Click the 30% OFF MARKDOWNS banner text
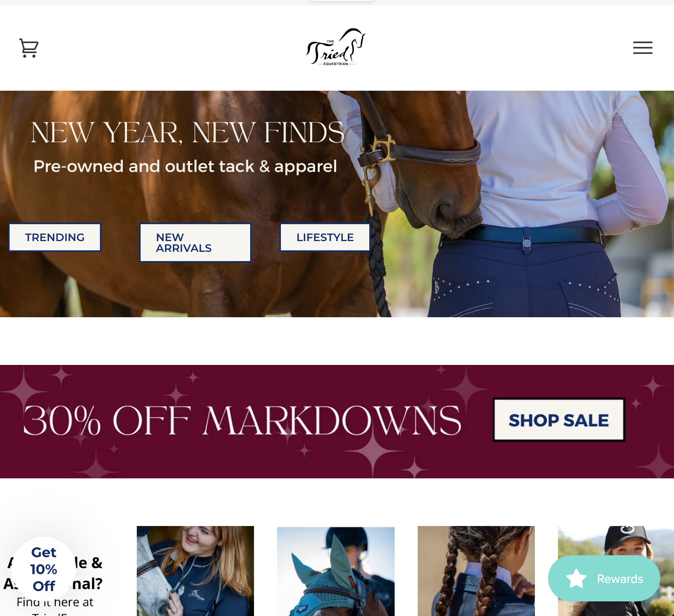The width and height of the screenshot is (674, 616). [242, 420]
